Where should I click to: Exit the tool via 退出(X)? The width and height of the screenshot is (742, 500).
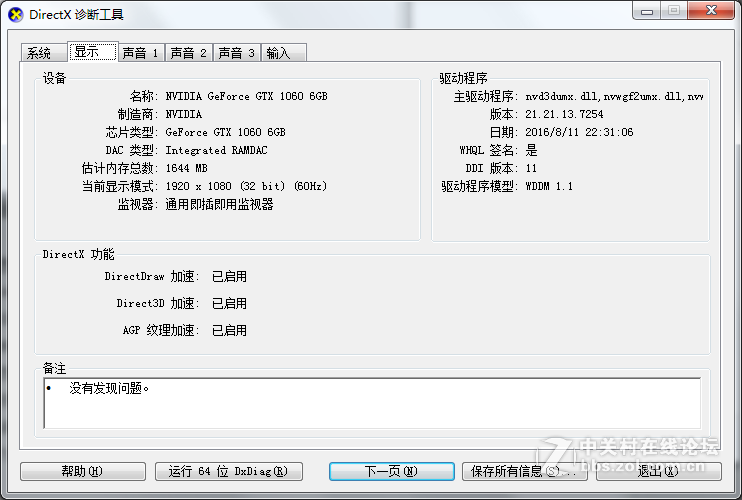[659, 471]
